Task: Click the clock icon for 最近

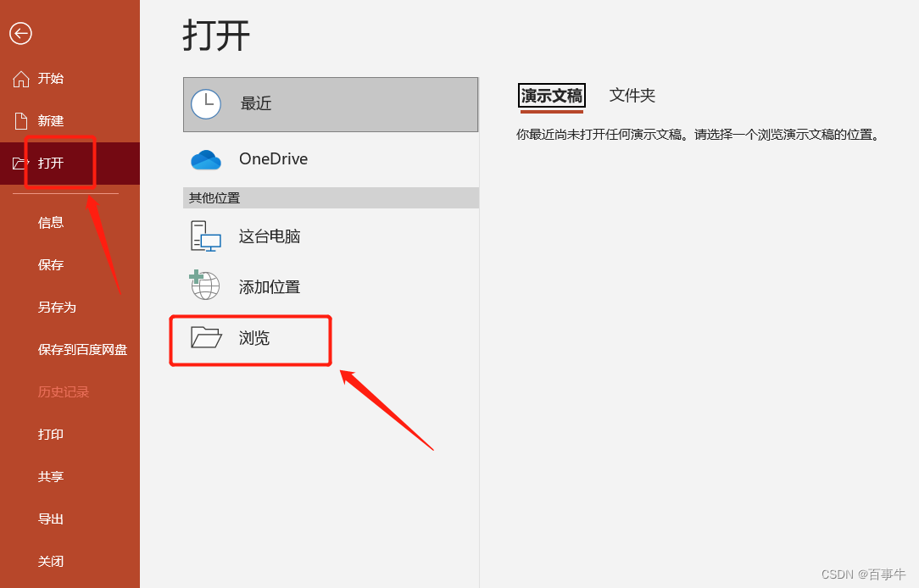Action: (x=206, y=104)
